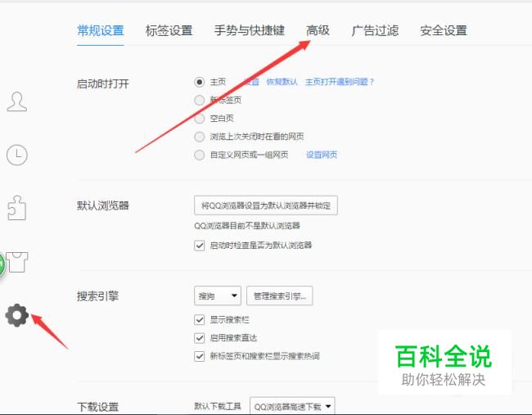Toggle 新标签页和搜索栏显示搜索热词 checkbox
532x415 pixels.
(x=200, y=356)
